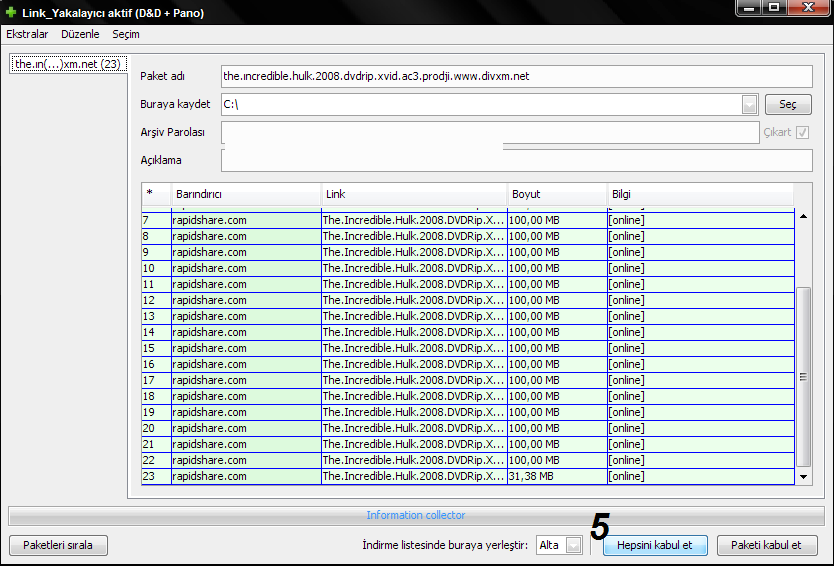Click the green plus icon in title bar
The image size is (834, 566).
coord(11,13)
